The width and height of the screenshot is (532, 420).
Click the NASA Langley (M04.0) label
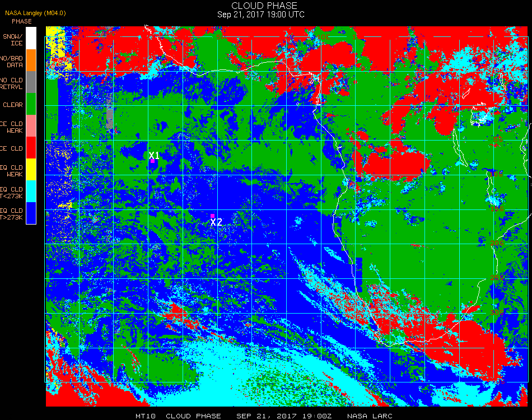[35, 13]
